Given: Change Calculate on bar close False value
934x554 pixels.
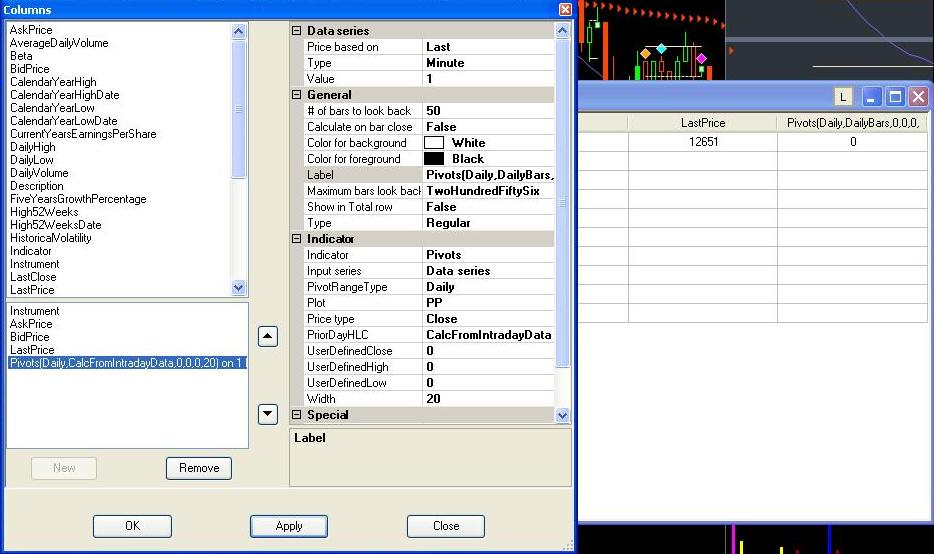Looking at the screenshot, I should tap(488, 127).
